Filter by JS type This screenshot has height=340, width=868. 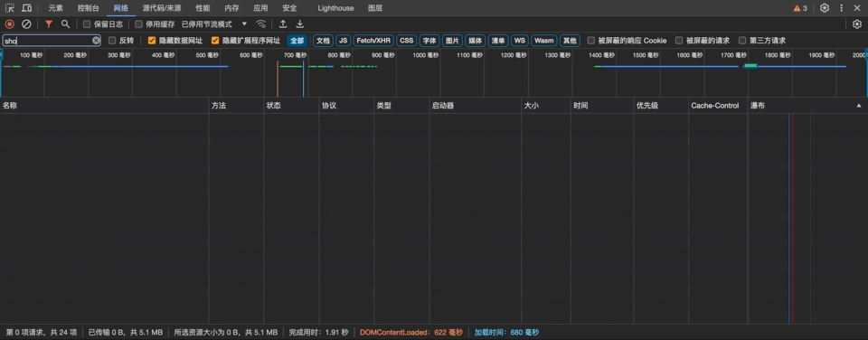[x=344, y=41]
